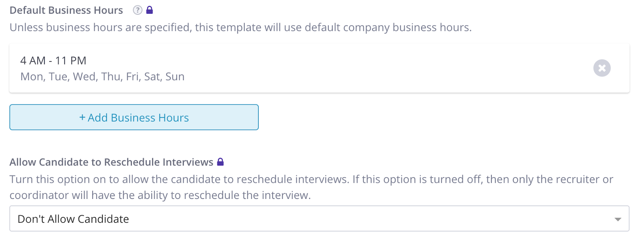This screenshot has width=644, height=238.
Task: Click the plus sign on Add Business Hours
Action: click(82, 118)
